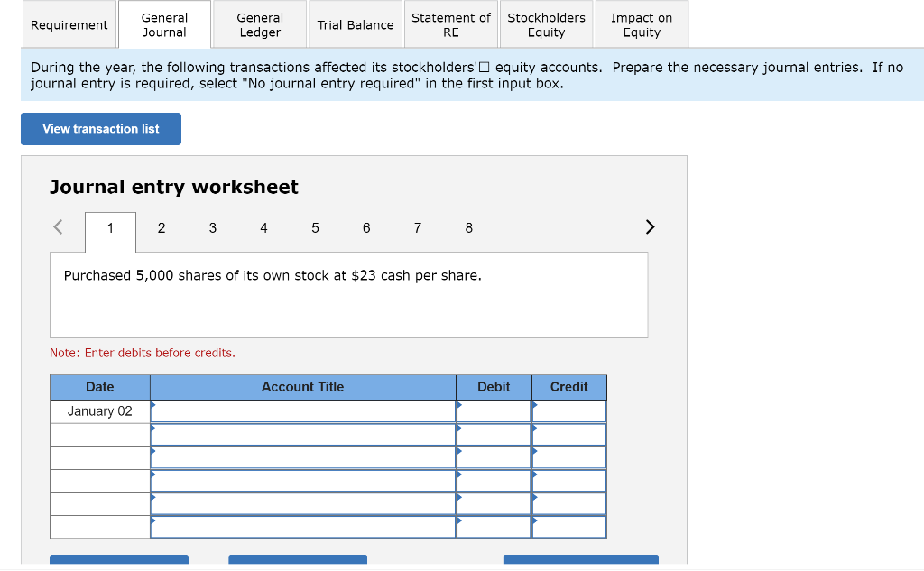Image resolution: width=924 pixels, height=571 pixels.
Task: Open Account Title dropdown in January 02 row
Action: click(x=303, y=411)
